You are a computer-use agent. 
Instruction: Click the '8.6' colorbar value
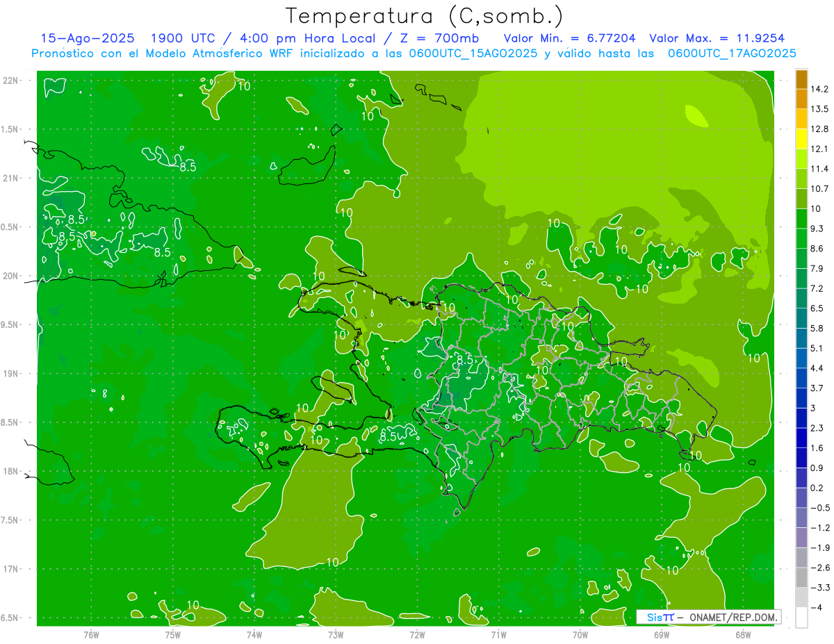click(817, 249)
